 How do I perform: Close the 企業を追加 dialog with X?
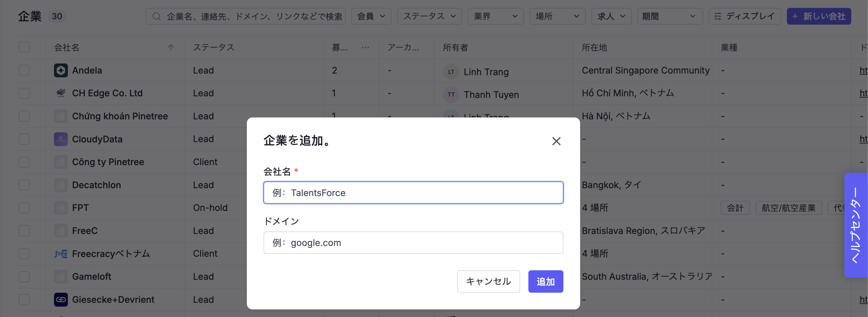(556, 141)
